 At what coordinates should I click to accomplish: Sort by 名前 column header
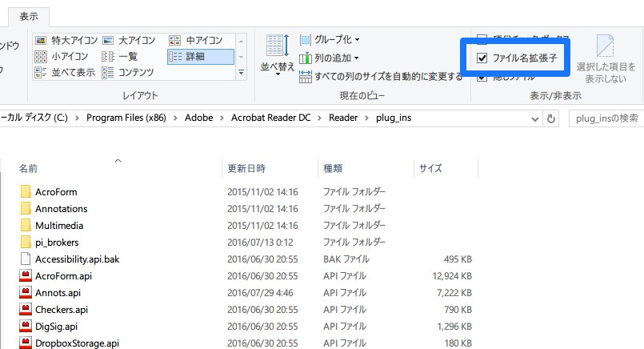click(x=28, y=169)
